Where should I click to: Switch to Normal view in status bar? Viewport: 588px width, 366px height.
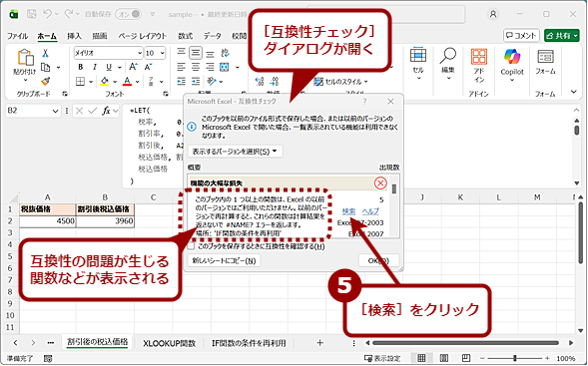point(421,358)
